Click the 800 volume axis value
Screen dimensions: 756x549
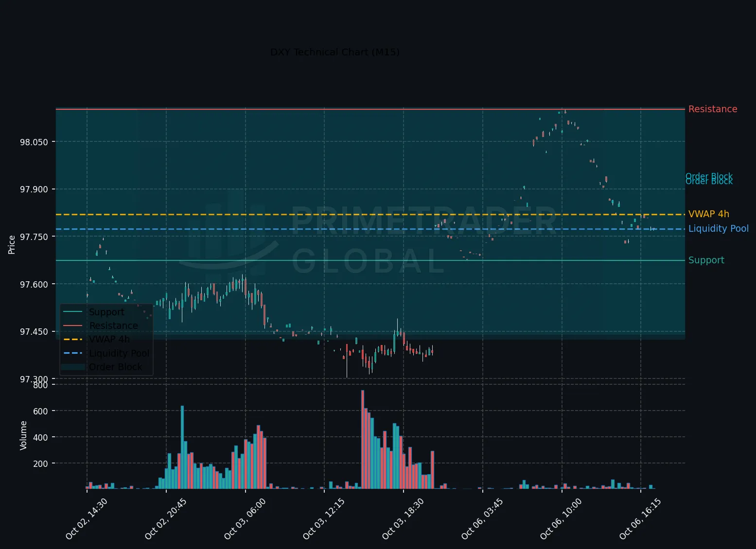click(x=41, y=385)
